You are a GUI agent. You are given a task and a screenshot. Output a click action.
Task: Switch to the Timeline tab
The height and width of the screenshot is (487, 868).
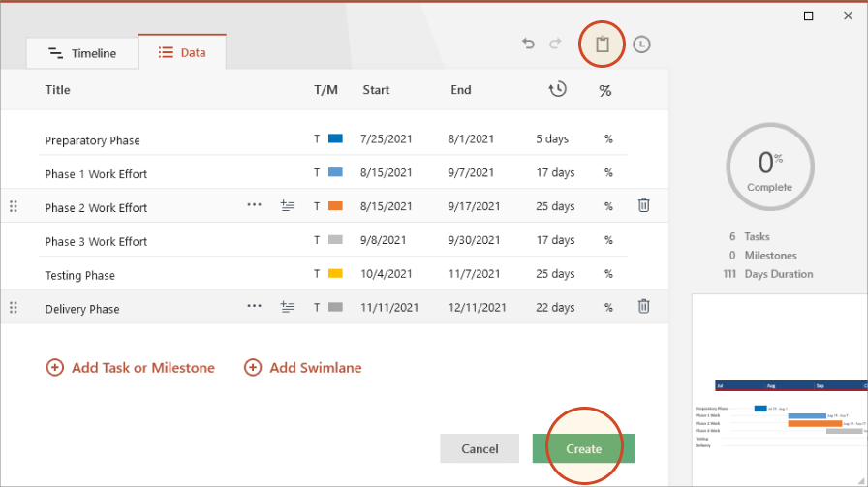pos(82,53)
